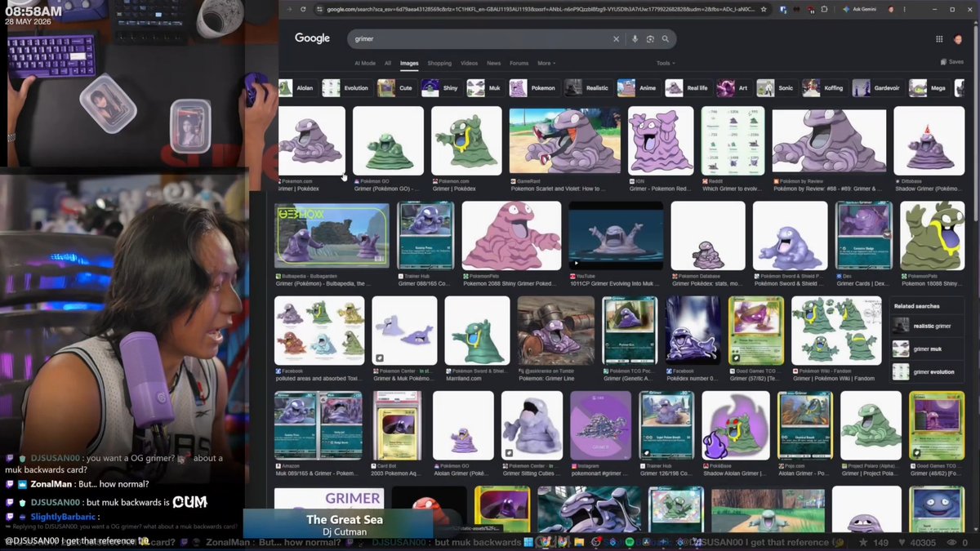This screenshot has height=551, width=980.
Task: Switch to the Videos tab
Action: (x=469, y=63)
